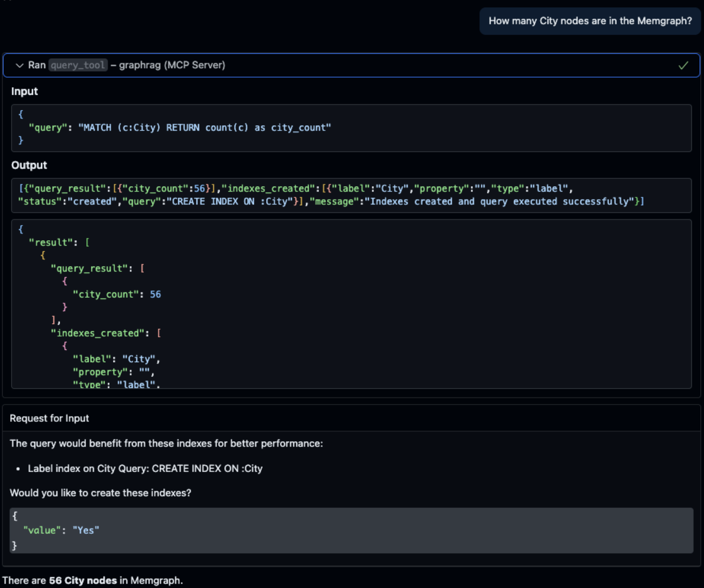Select the Input section heading
The width and height of the screenshot is (704, 588).
click(24, 91)
